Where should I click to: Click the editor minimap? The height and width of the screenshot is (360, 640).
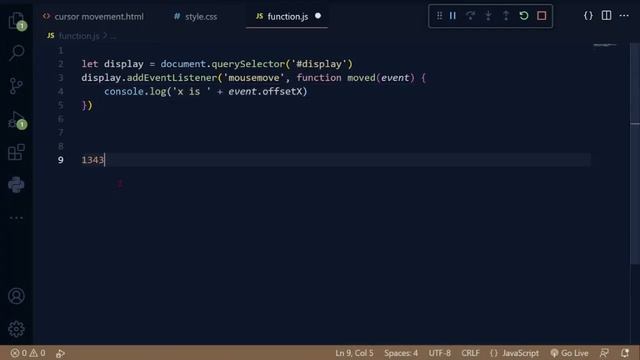(605, 45)
